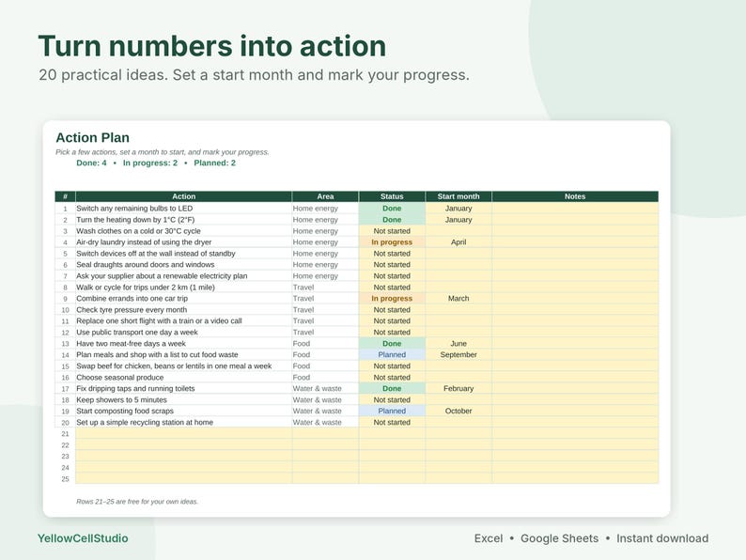Open 'Done' status for meat-free days row
This screenshot has width=746, height=560.
[392, 344]
